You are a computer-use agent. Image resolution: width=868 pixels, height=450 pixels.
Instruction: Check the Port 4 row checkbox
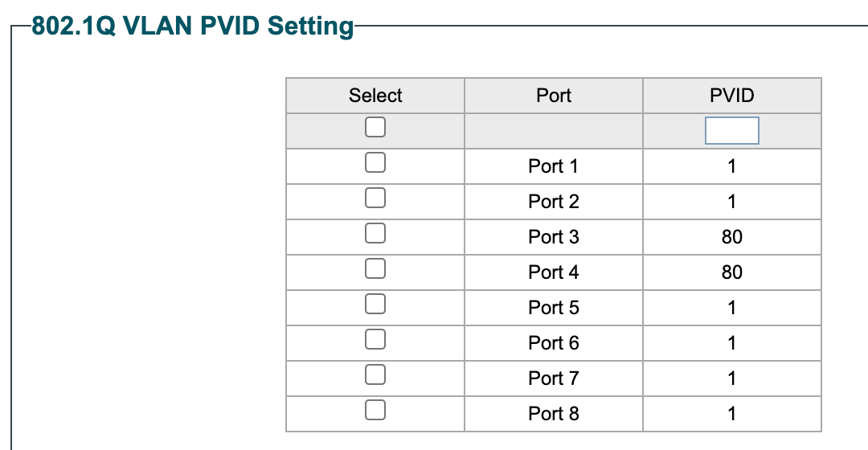point(375,268)
